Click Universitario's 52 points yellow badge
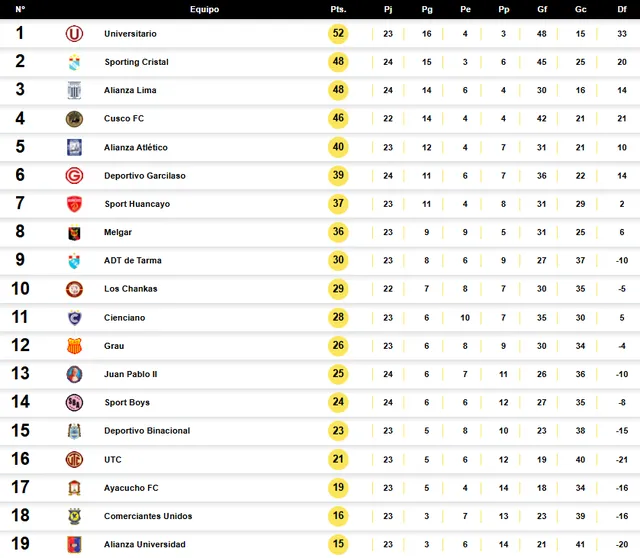The height and width of the screenshot is (558, 640). 338,33
